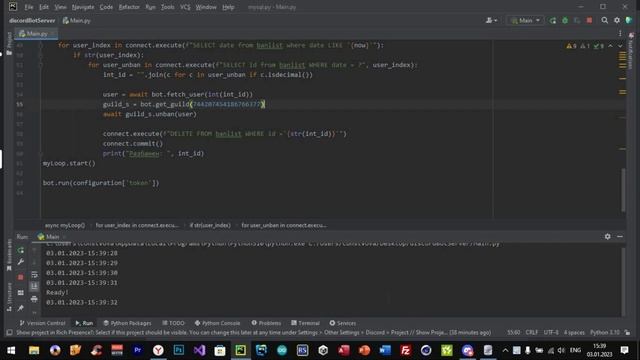This screenshot has width=640, height=360.
Task: Go to previous highlighted error arrow
Action: point(610,46)
